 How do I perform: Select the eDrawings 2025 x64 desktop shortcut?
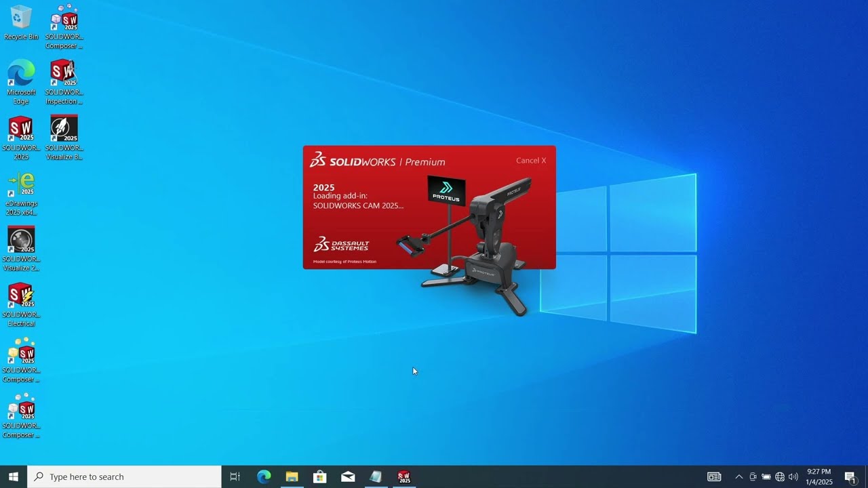pyautogui.click(x=21, y=193)
